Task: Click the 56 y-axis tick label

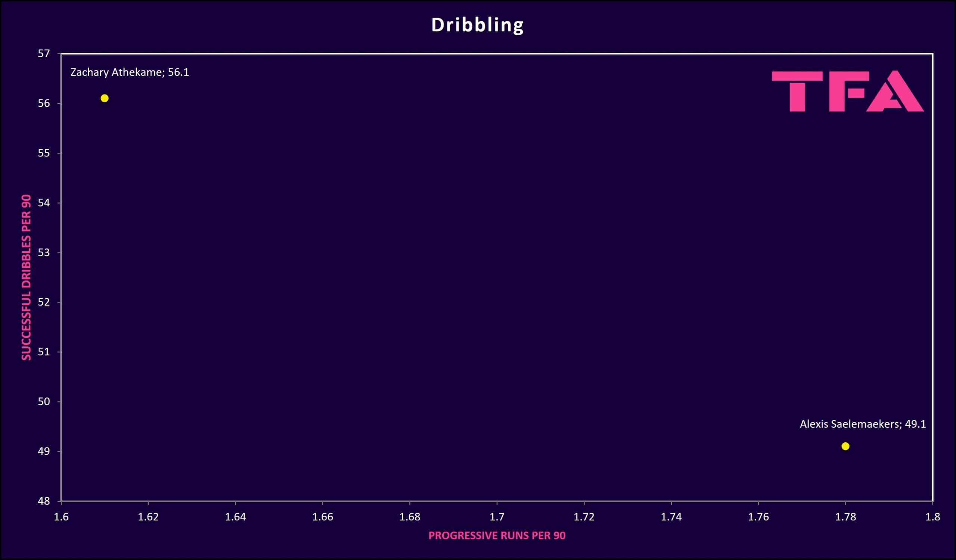Action: click(x=44, y=103)
